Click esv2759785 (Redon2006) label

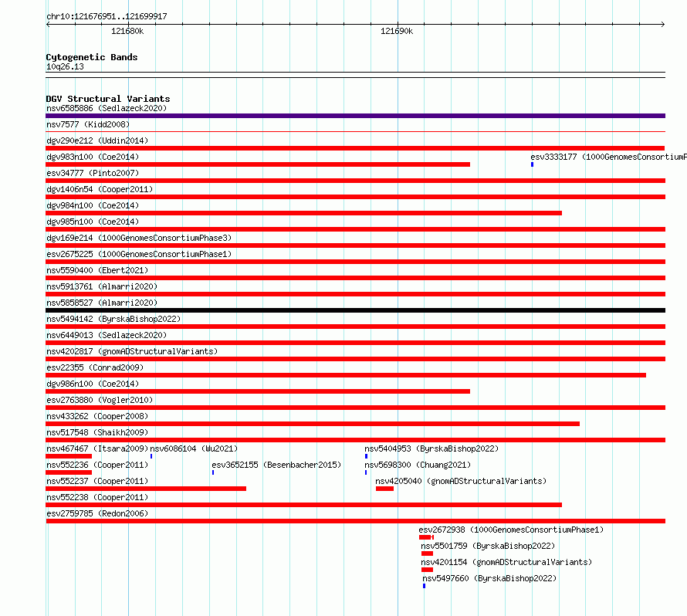[97, 513]
